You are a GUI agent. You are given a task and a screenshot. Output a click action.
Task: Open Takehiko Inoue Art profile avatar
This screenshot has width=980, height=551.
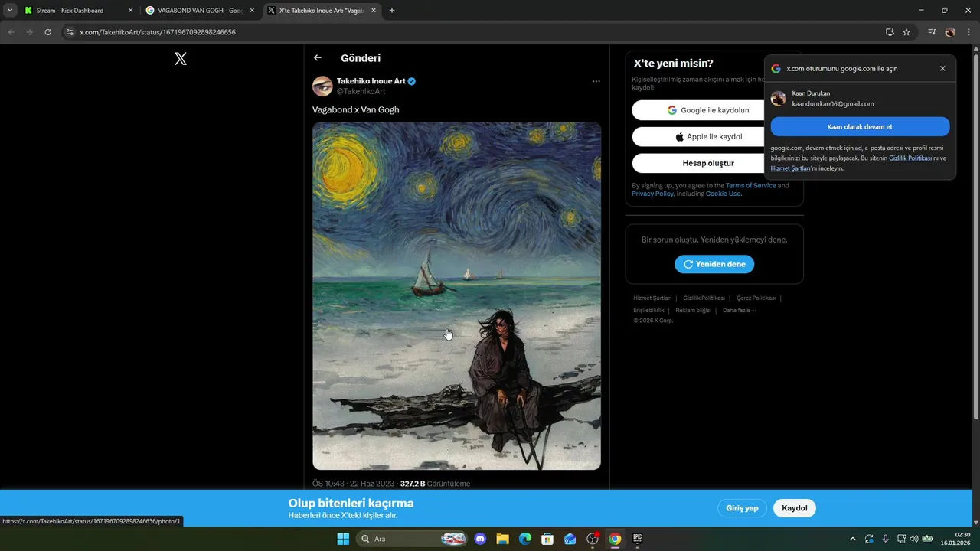pyautogui.click(x=322, y=86)
